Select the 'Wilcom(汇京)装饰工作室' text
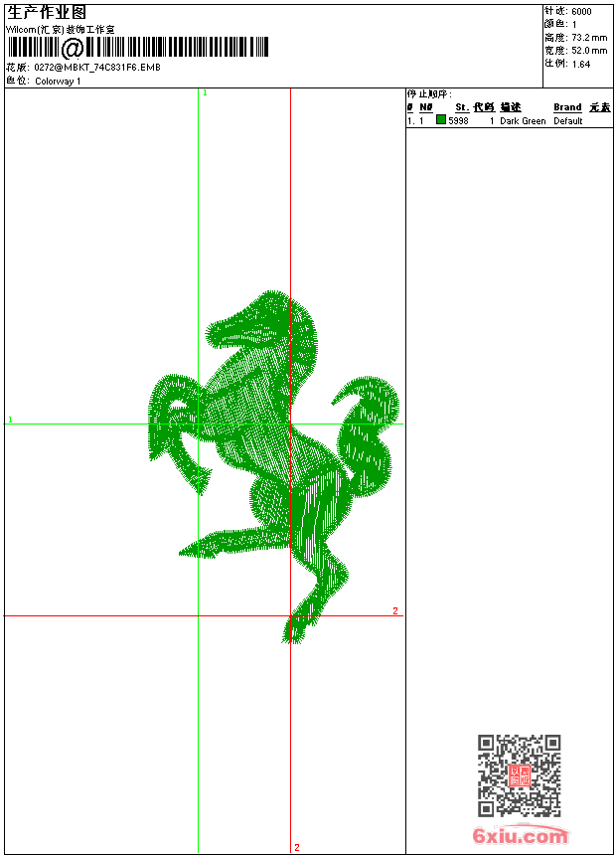This screenshot has height=855, width=616. (61, 30)
